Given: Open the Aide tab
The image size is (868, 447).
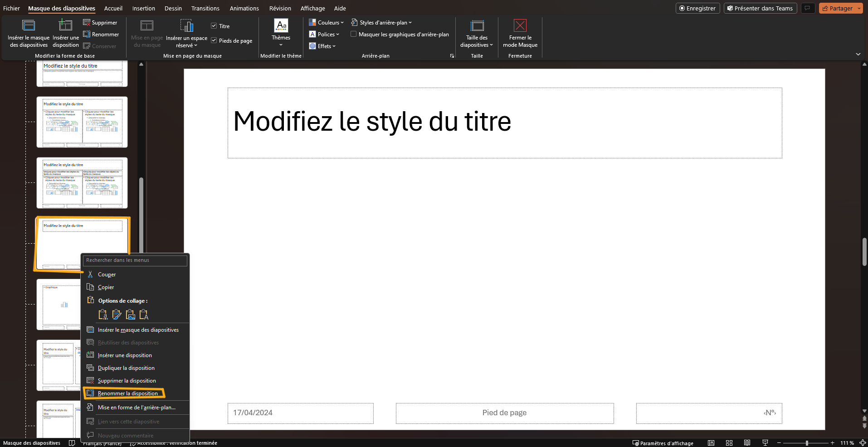Looking at the screenshot, I should [340, 9].
